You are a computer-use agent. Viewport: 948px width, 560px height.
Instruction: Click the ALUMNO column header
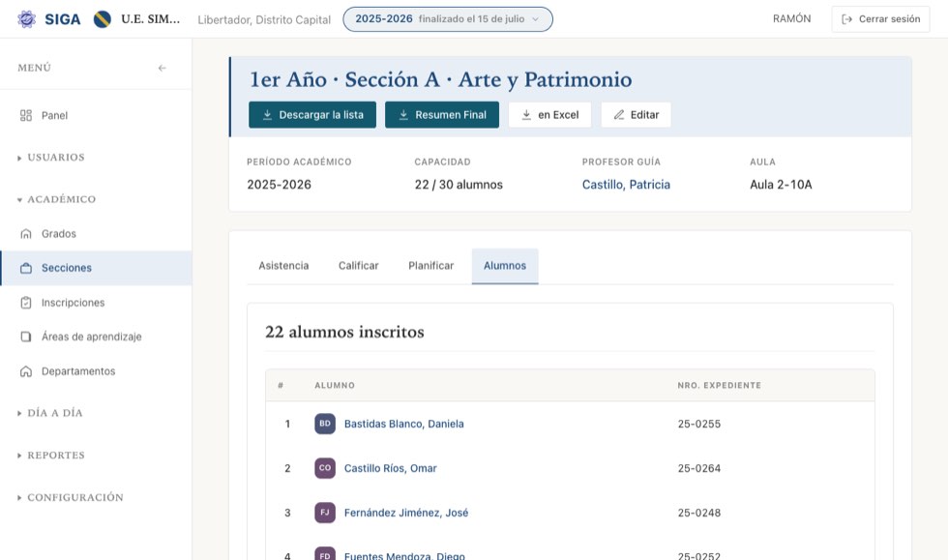[x=335, y=385]
